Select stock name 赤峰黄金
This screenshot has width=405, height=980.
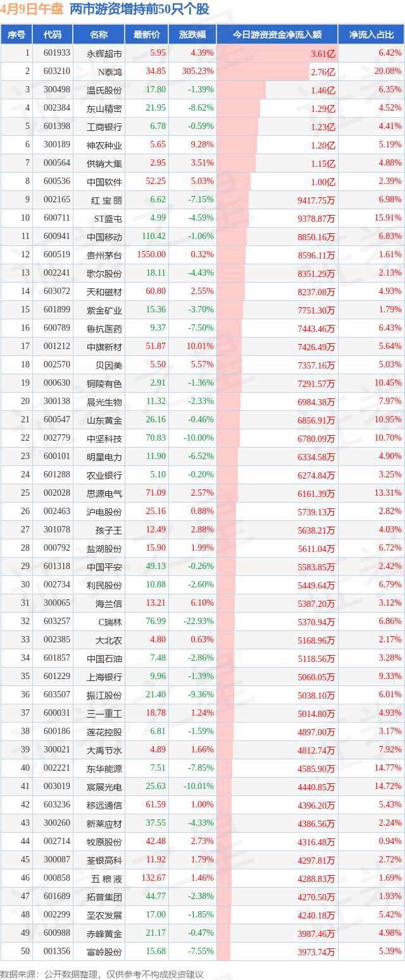(x=104, y=933)
